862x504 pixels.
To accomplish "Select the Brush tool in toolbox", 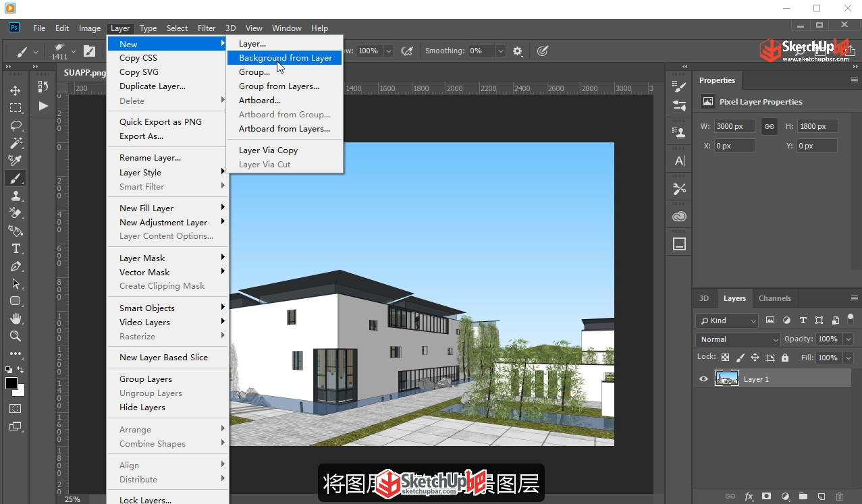I will (15, 178).
